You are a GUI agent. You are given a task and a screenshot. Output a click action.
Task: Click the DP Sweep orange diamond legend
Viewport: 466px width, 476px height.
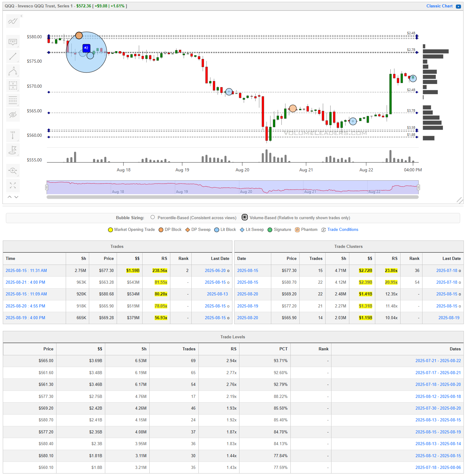(187, 230)
